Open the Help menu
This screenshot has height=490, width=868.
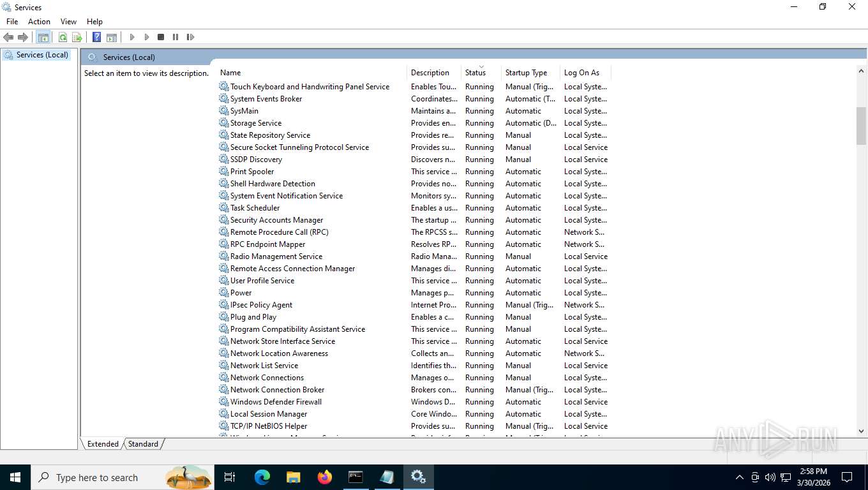(x=94, y=22)
